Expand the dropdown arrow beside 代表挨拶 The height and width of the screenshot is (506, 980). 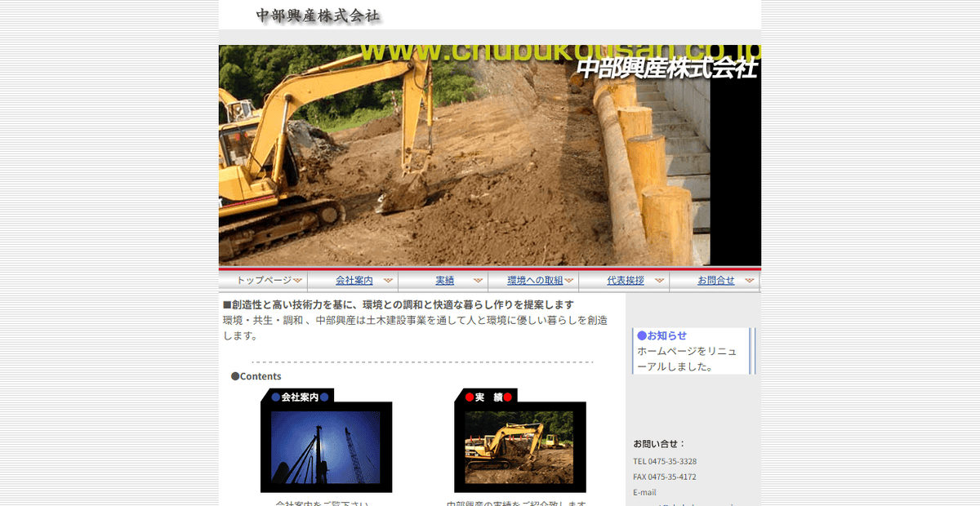pos(658,279)
